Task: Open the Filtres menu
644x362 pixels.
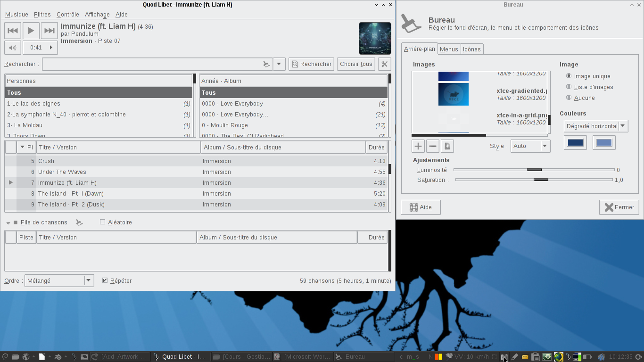Action: (42, 15)
